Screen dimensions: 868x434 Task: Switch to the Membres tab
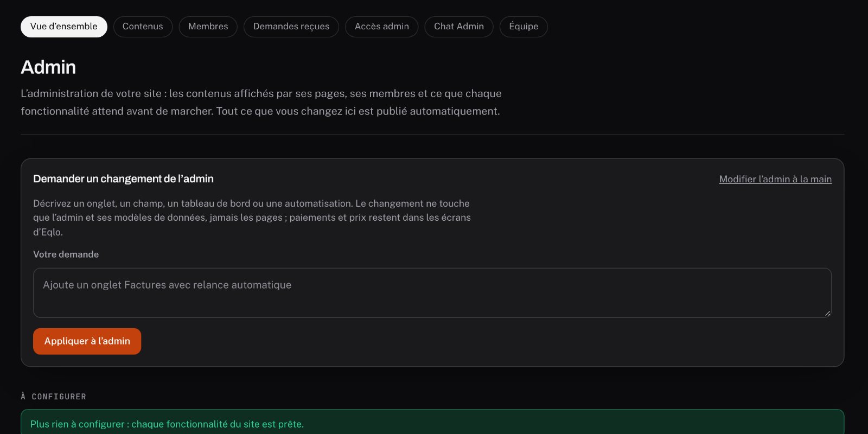pyautogui.click(x=208, y=27)
